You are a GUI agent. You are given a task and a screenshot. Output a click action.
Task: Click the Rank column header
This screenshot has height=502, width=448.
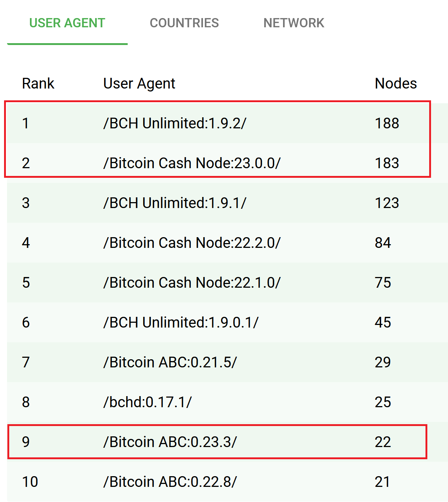click(x=38, y=83)
